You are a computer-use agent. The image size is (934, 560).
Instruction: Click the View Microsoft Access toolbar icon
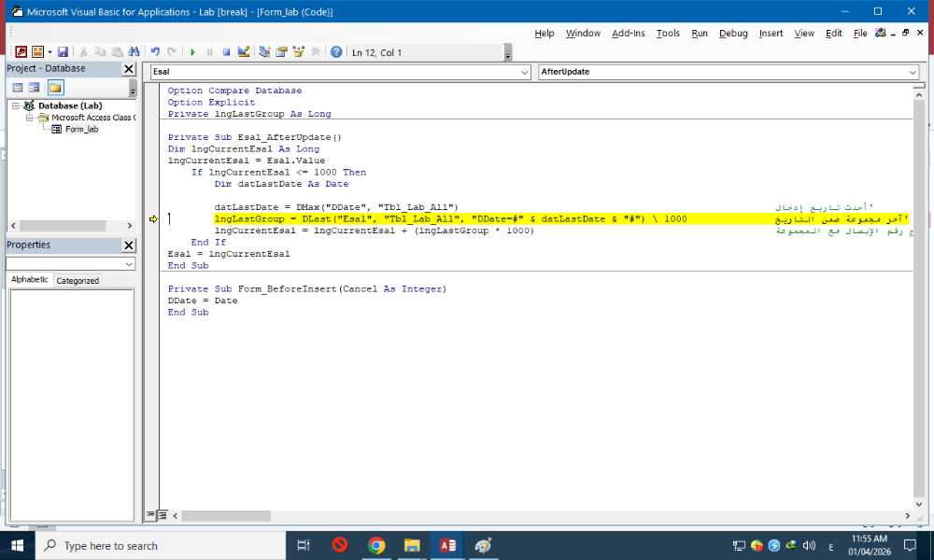coord(21,52)
